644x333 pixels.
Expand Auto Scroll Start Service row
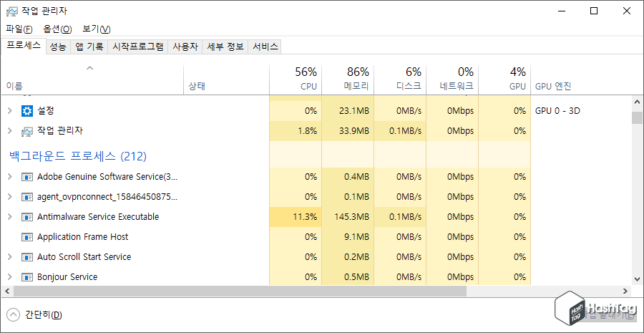[x=10, y=257]
